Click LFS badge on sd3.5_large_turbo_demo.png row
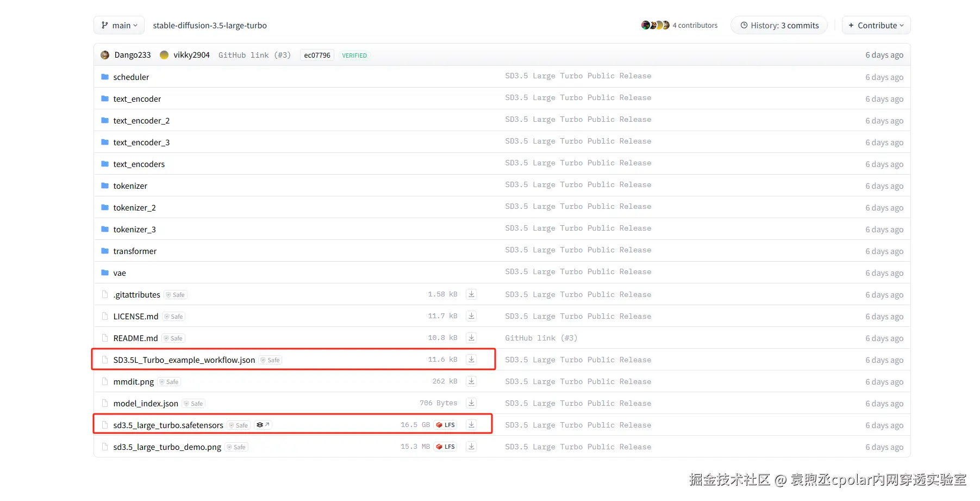The height and width of the screenshot is (501, 980). pos(446,447)
